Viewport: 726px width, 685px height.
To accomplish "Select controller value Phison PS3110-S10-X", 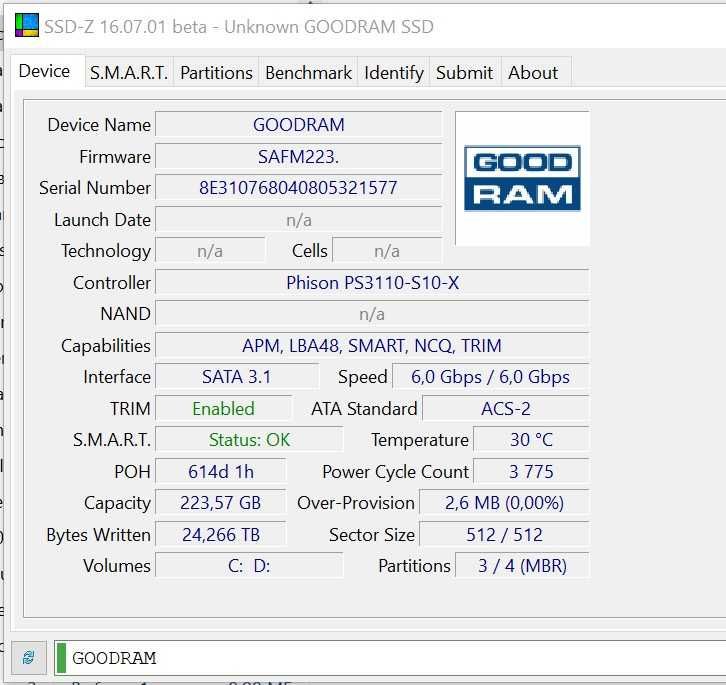I will 372,283.
